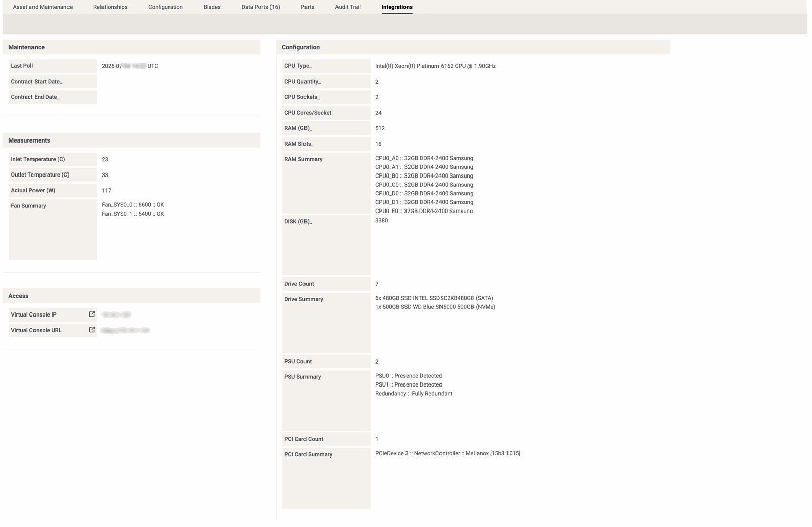Select the 1x 500GB SSD WD Blue line
812x527 pixels.
[435, 307]
